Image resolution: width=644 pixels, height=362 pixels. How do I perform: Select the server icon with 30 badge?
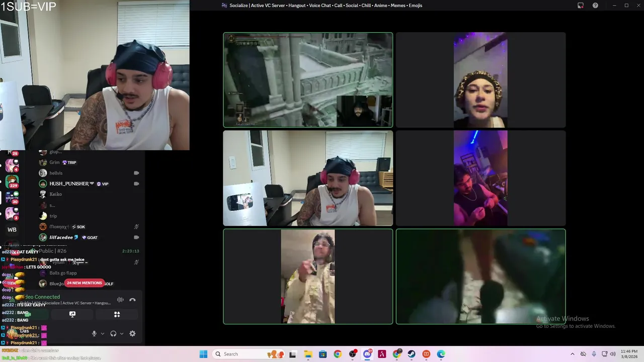[x=12, y=198]
